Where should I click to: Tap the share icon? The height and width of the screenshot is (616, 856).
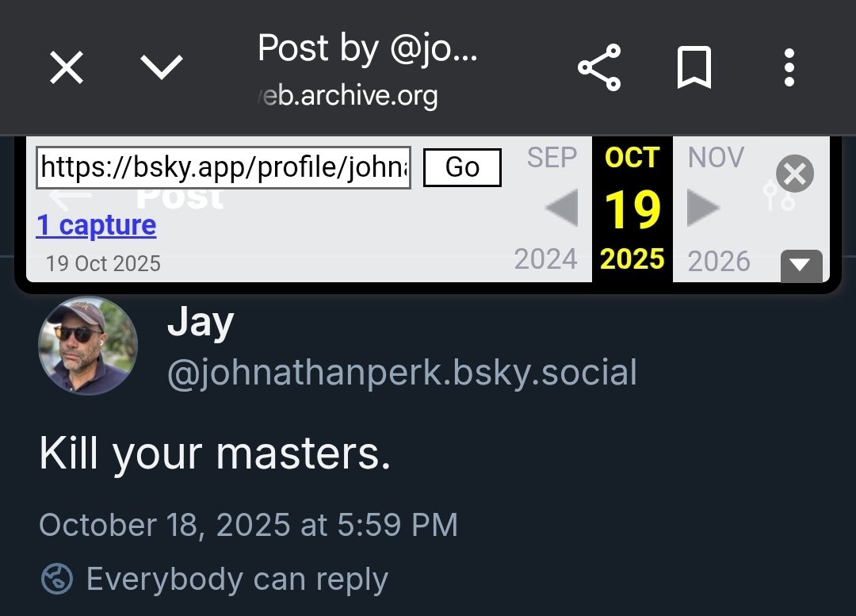click(599, 67)
